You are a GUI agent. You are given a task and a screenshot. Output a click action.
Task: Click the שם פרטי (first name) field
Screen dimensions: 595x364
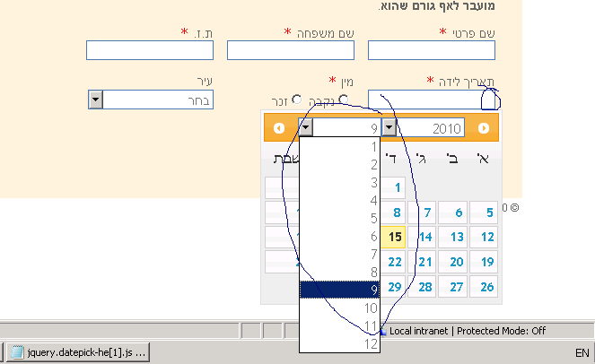[433, 50]
